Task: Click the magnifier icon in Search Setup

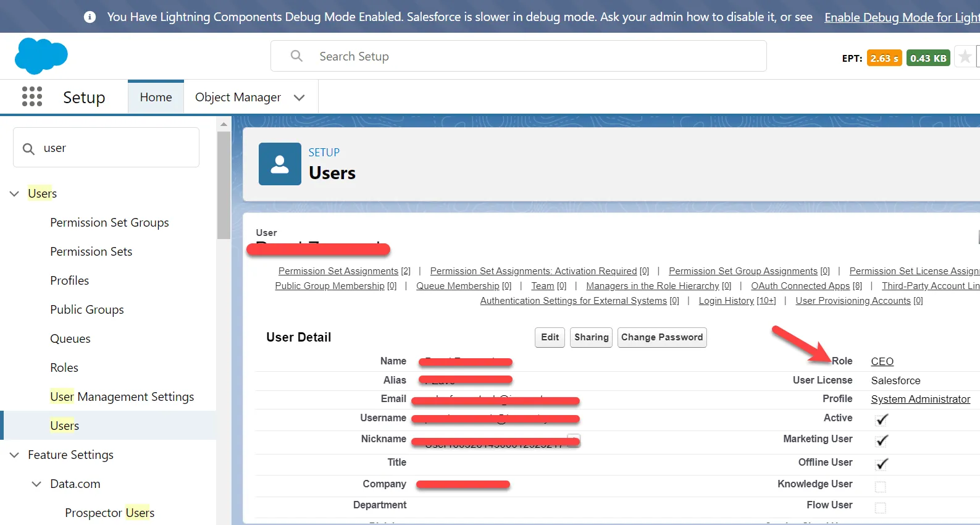Action: click(x=296, y=56)
